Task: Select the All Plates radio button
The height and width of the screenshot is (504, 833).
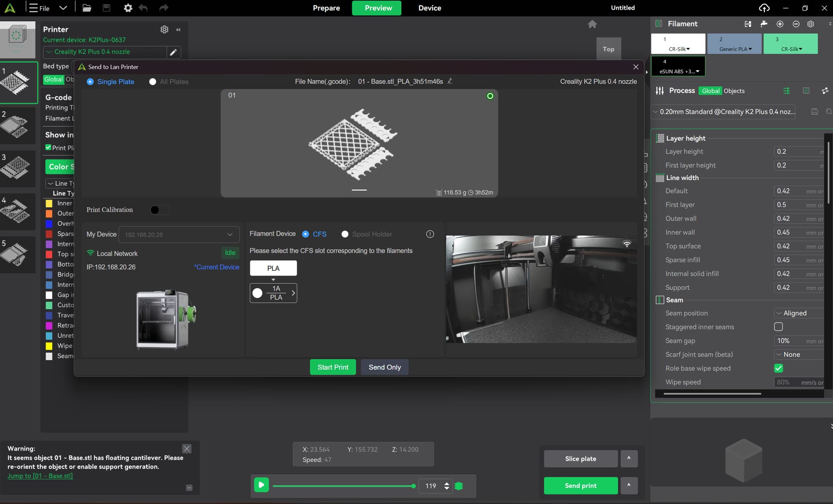Action: (152, 82)
